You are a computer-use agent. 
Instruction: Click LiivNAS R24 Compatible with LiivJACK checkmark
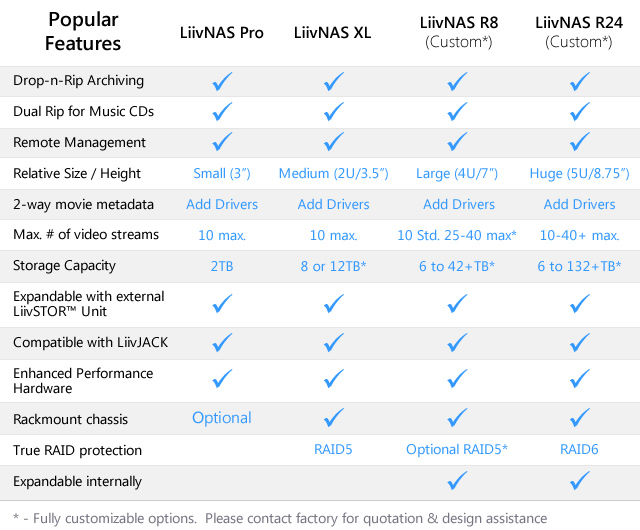579,342
